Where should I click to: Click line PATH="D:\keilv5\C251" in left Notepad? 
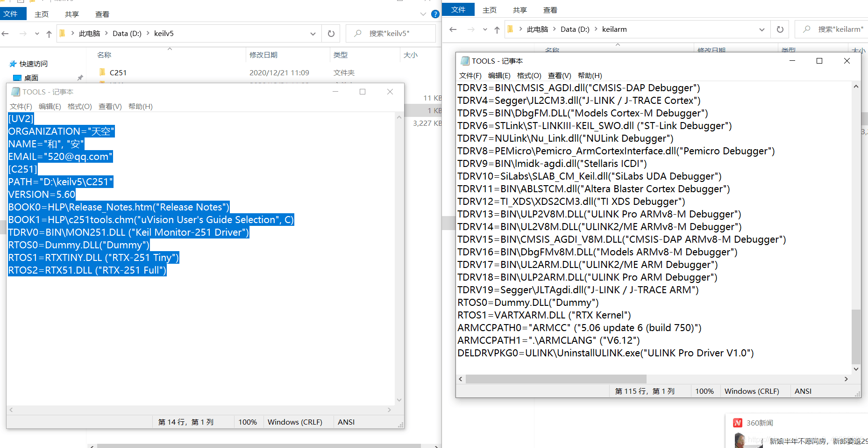[61, 182]
